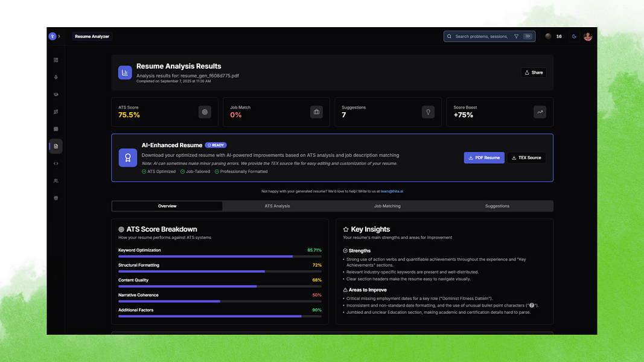The height and width of the screenshot is (362, 644).
Task: Click the filter funnel icon in the search bar
Action: 516,37
